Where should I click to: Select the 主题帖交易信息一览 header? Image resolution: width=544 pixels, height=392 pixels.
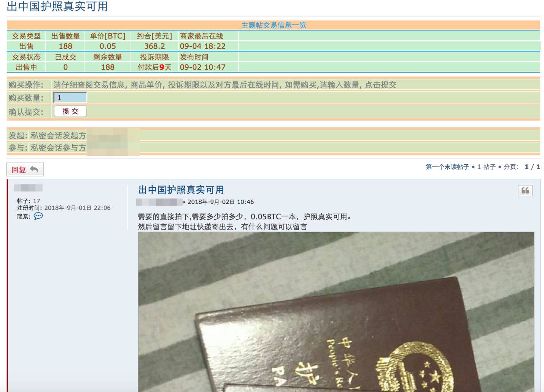(x=273, y=25)
